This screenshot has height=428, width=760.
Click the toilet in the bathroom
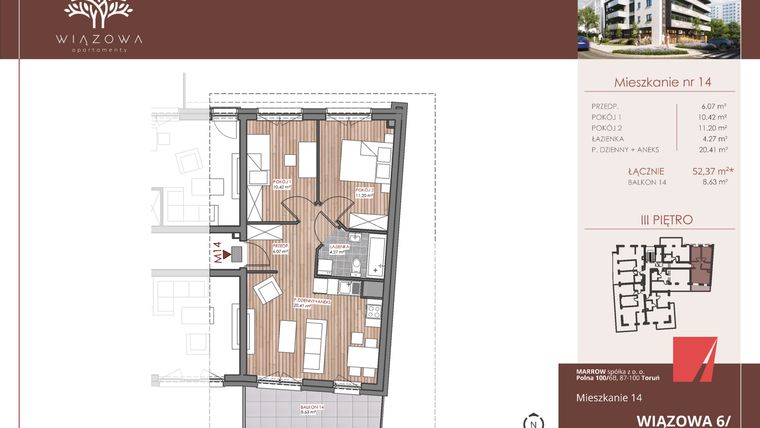pos(356,267)
